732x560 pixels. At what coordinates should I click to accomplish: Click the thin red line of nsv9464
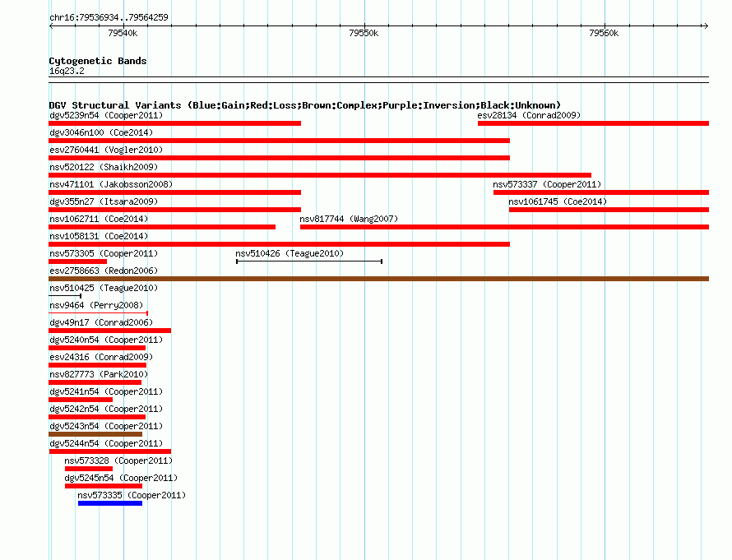pos(98,313)
